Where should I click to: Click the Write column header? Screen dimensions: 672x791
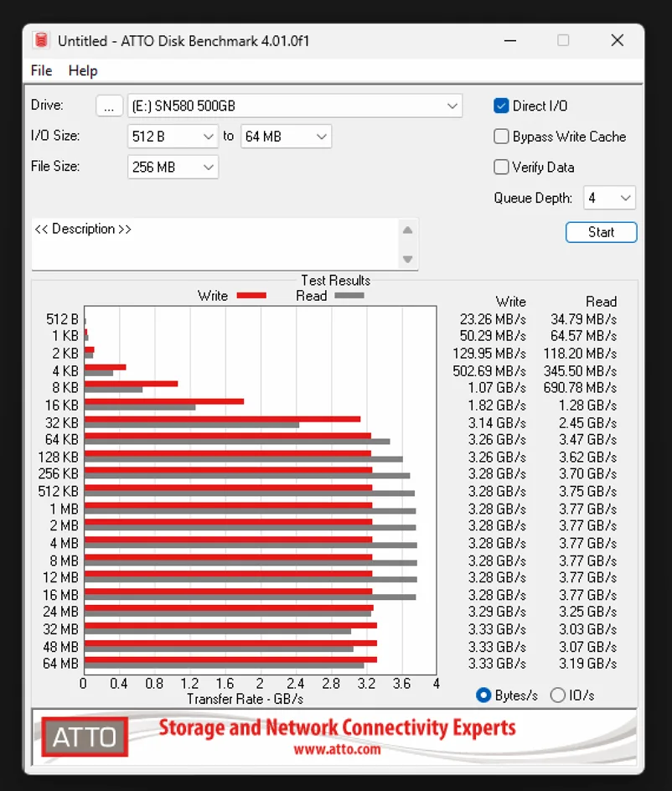pos(511,302)
